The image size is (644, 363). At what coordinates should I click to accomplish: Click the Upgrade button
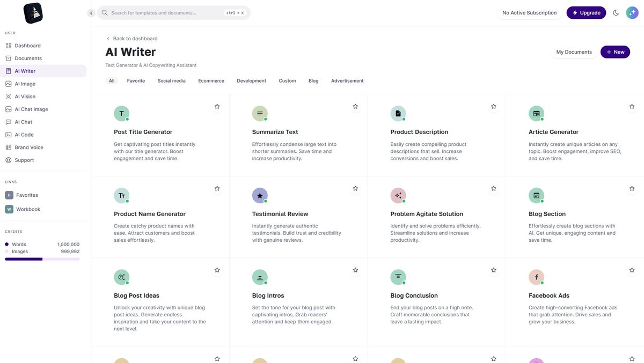(x=586, y=13)
